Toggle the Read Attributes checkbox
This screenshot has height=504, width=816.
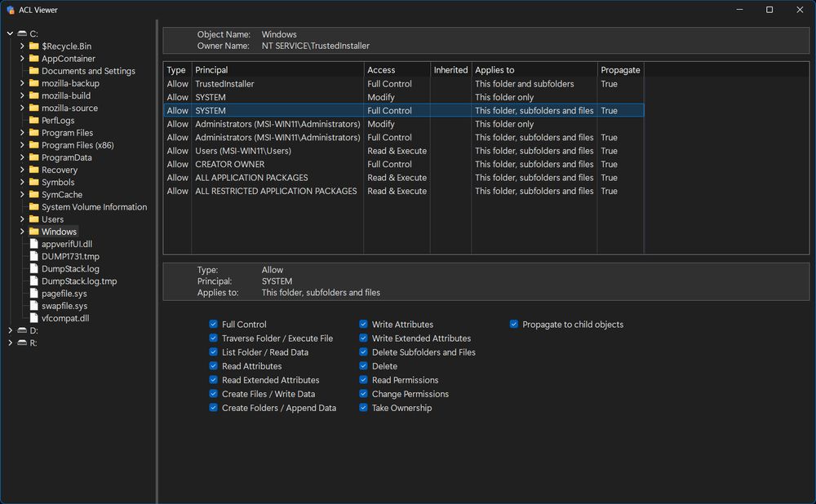click(x=213, y=366)
